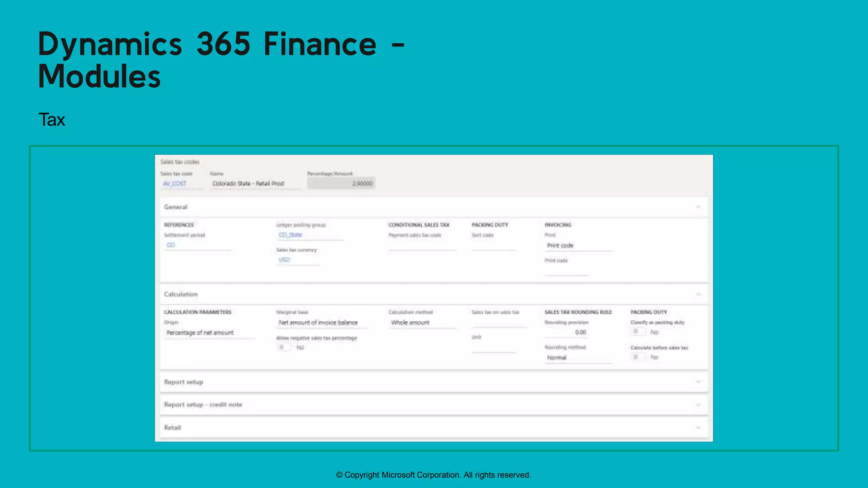Collapse the Calculation section chevron
The width and height of the screenshot is (868, 488).
point(698,294)
